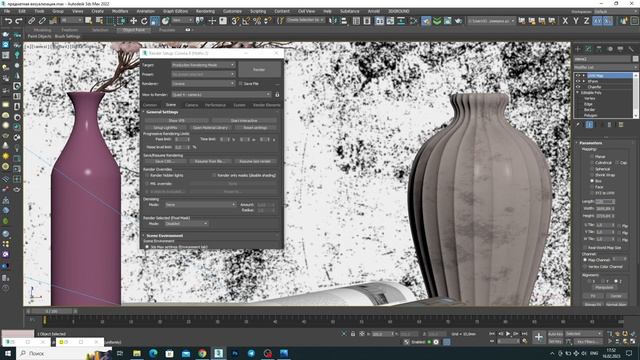The height and width of the screenshot is (360, 640).
Task: Select the Vertex Color Channel radio button
Action: coord(585,267)
